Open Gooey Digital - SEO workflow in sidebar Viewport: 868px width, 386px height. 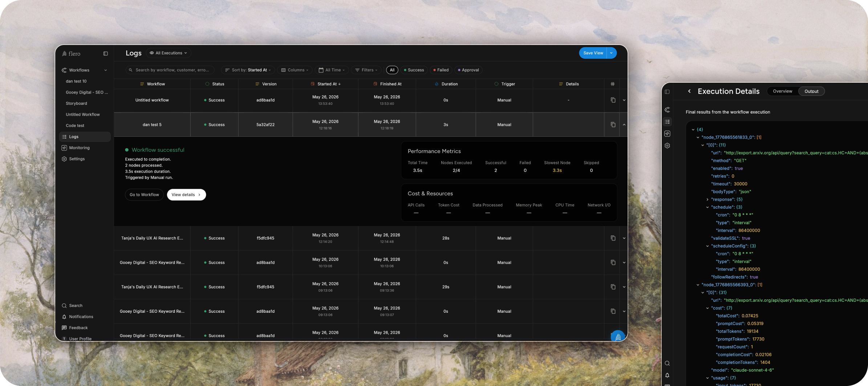click(87, 92)
